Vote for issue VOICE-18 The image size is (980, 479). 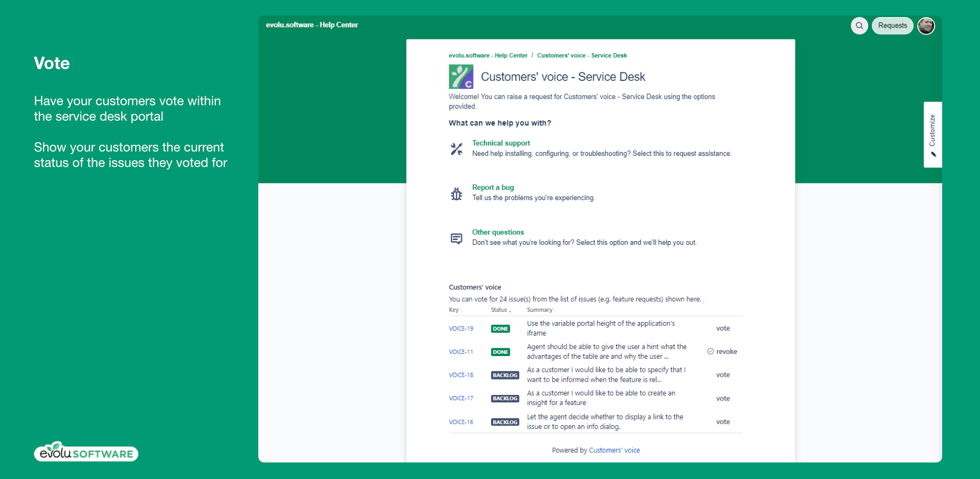(x=723, y=375)
